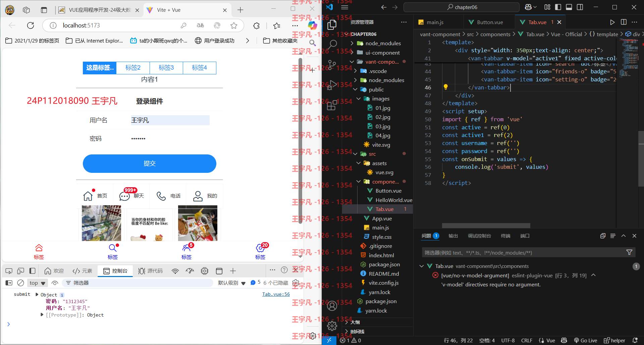Open browser extensions puzzle icon
Screen dimensions: 644x345
pos(257,25)
